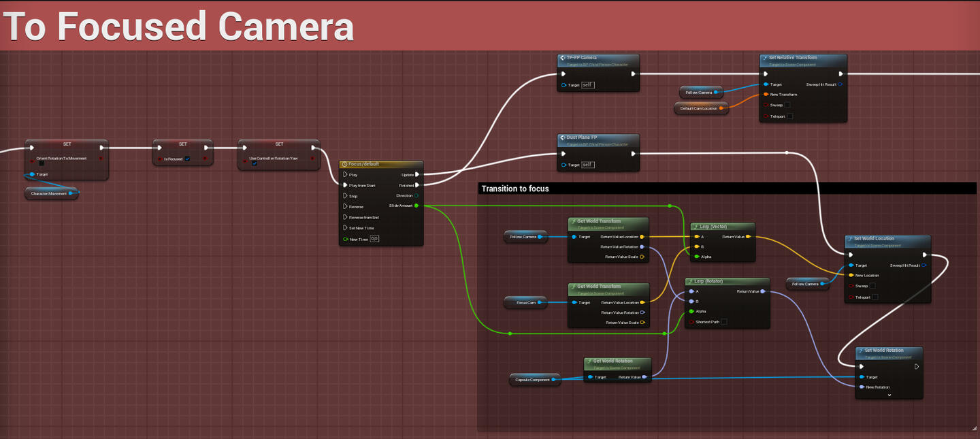Enable Shortest Path on Lerp (Rotator)
The width and height of the screenshot is (980, 439).
[724, 322]
